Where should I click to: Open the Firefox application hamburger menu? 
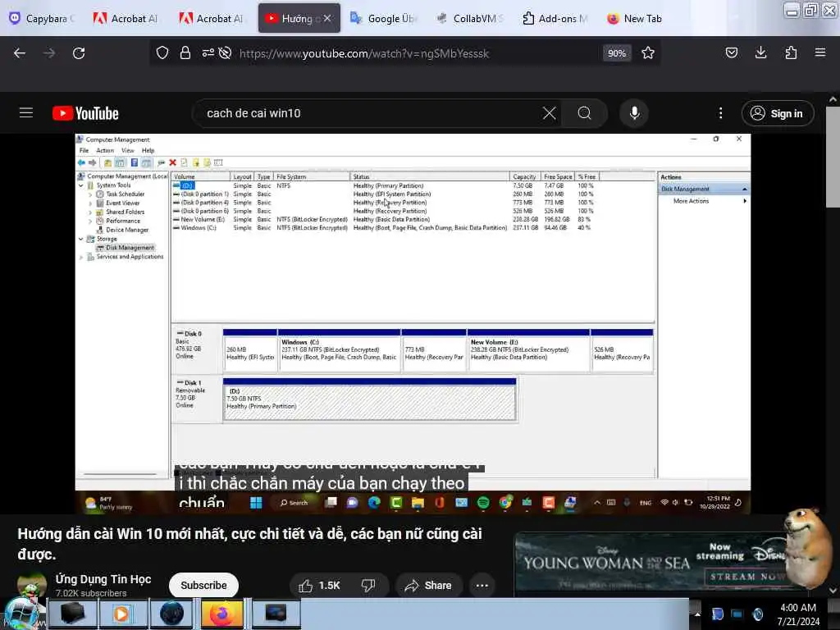(820, 52)
